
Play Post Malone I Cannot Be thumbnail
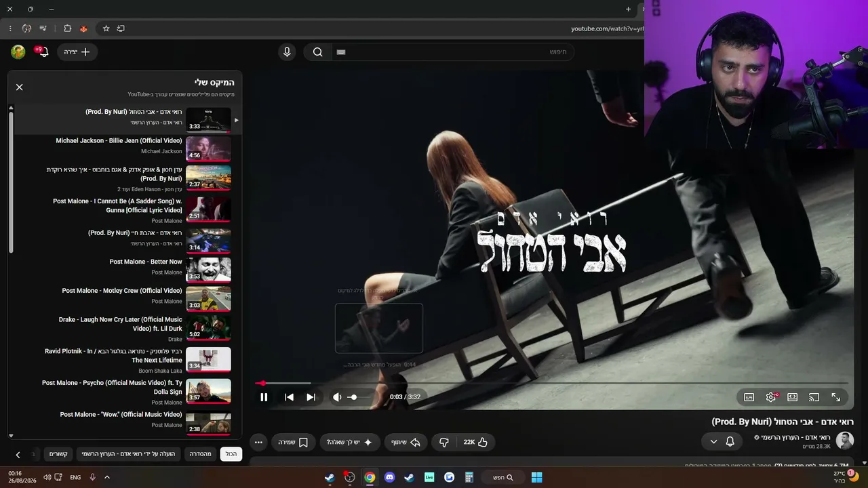coord(208,209)
